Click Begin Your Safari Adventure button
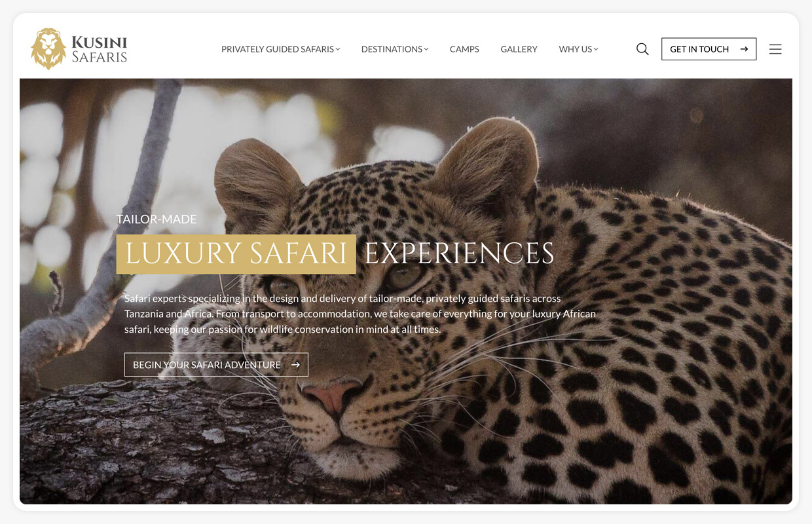This screenshot has width=812, height=524. [216, 365]
